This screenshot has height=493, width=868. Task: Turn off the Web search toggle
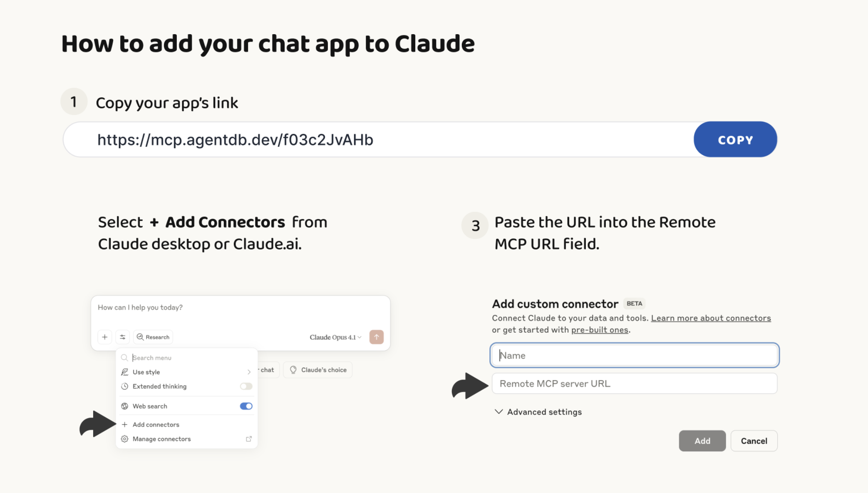[x=246, y=406]
